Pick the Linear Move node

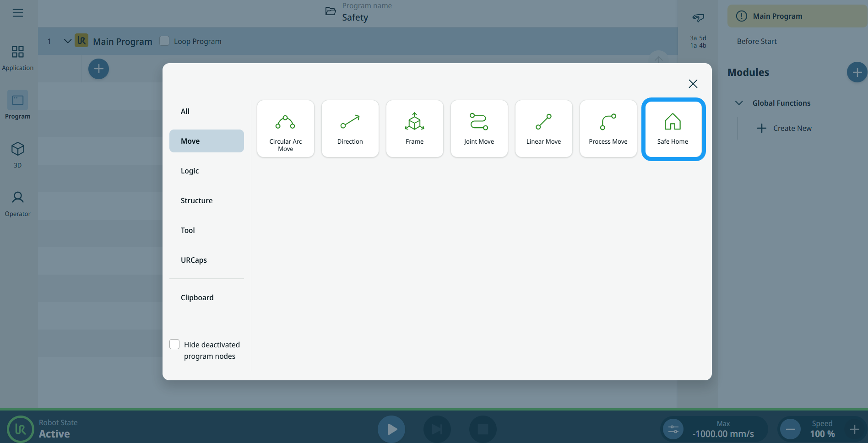coord(543,129)
